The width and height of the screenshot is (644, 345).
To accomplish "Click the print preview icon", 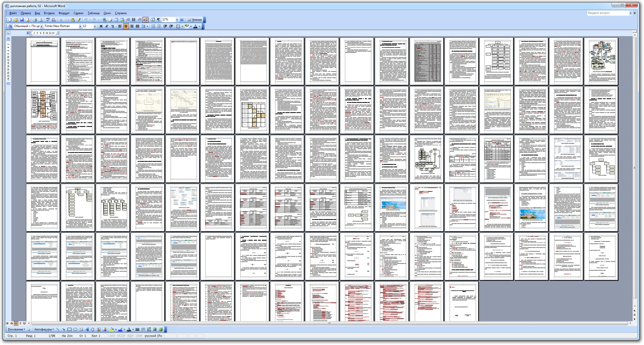I will click(40, 20).
